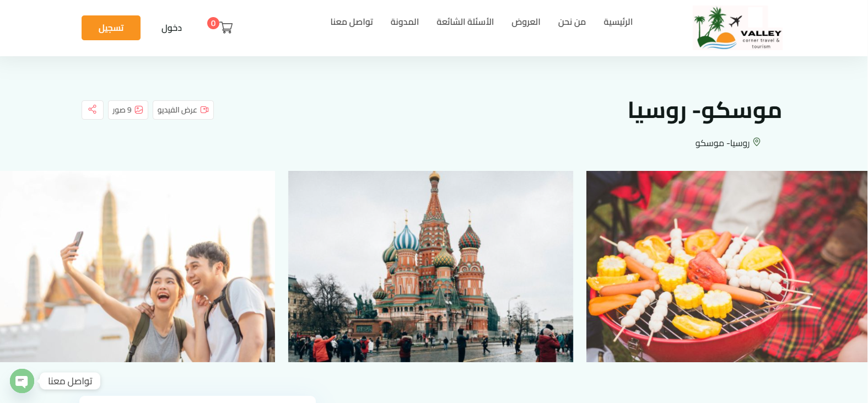
Task: Open the المدونة blog menu item
Action: [405, 22]
